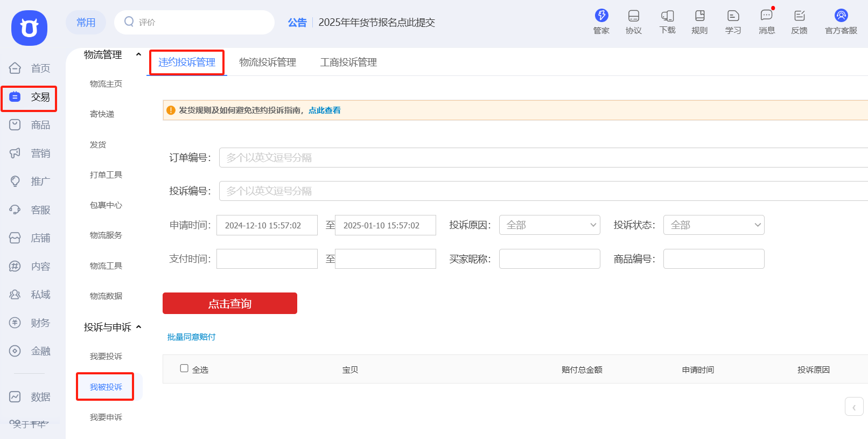
Task: Open 发货 menu item
Action: coord(98,145)
